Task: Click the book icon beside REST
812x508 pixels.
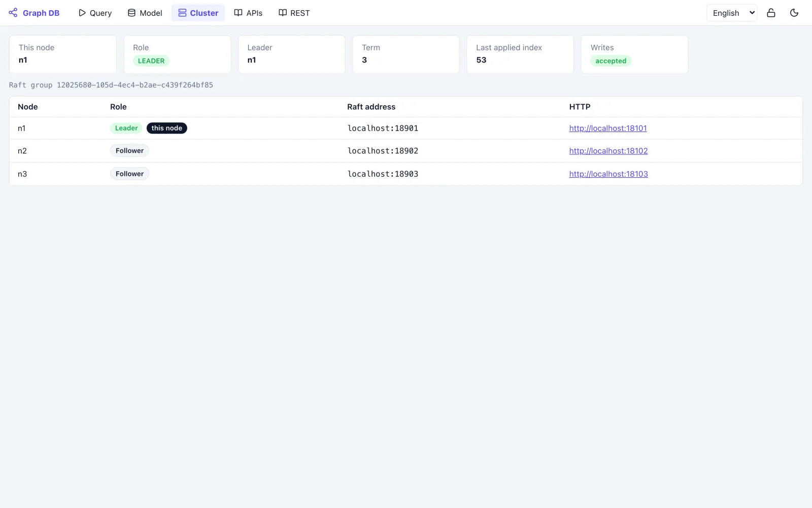Action: (283, 13)
